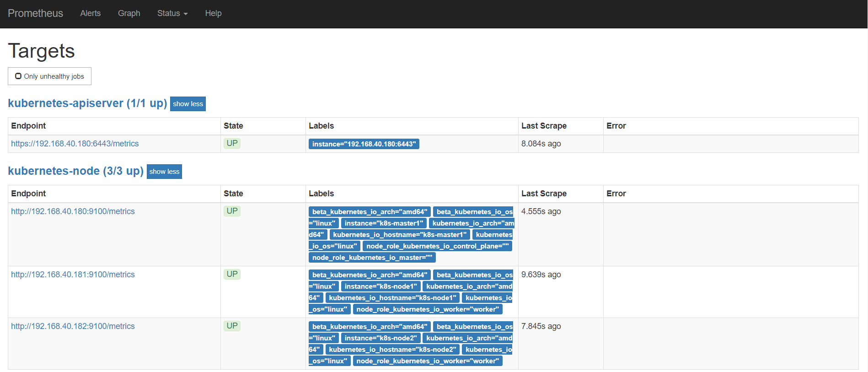Open the kubernetes-apiserver (1/1 up) heading link

point(87,103)
